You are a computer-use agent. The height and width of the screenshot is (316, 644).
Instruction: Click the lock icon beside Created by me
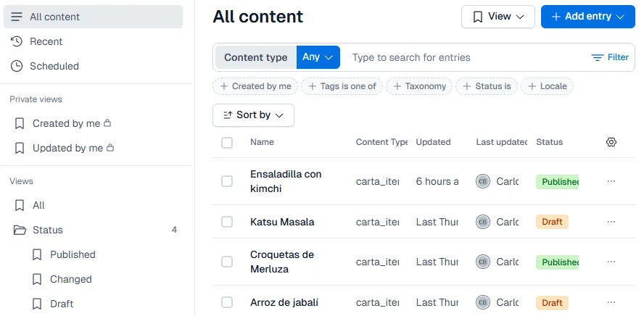click(x=107, y=122)
